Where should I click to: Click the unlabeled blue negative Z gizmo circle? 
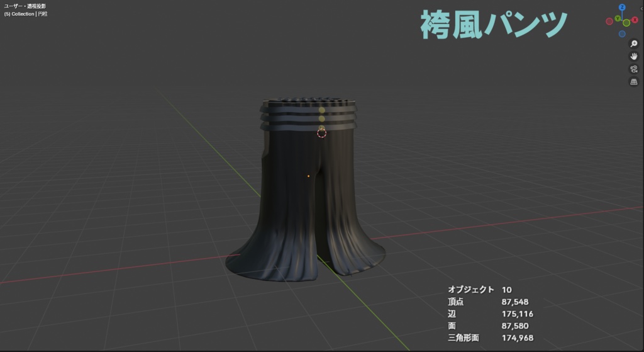pos(622,34)
